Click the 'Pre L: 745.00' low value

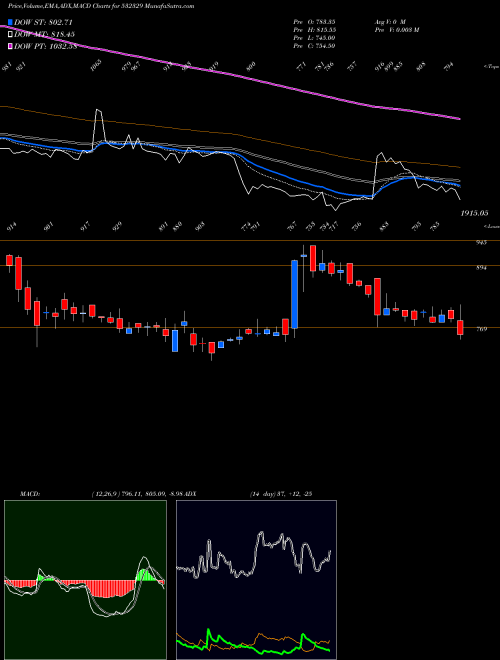coord(314,37)
